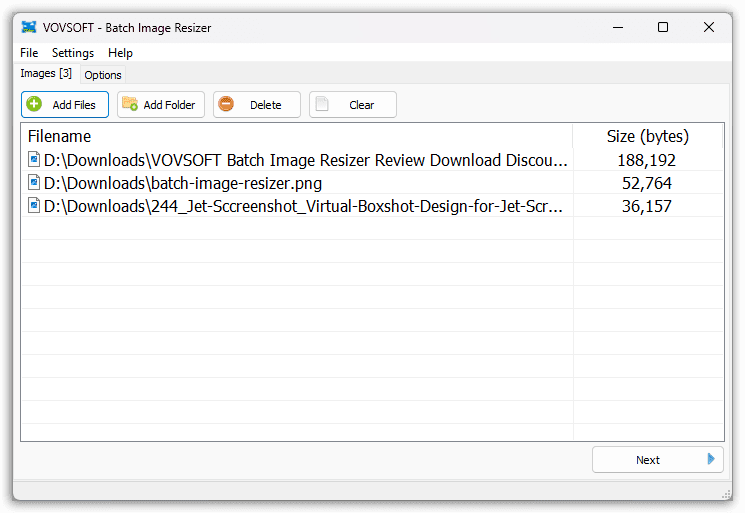Click the 36,157 size value
745x513 pixels.
click(647, 206)
